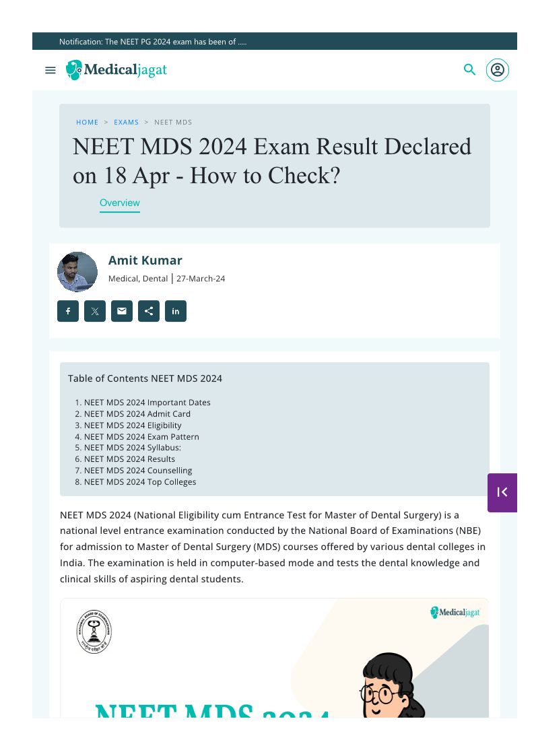Open the hamburger navigation menu
Image resolution: width=534 pixels, height=756 pixels.
[51, 70]
